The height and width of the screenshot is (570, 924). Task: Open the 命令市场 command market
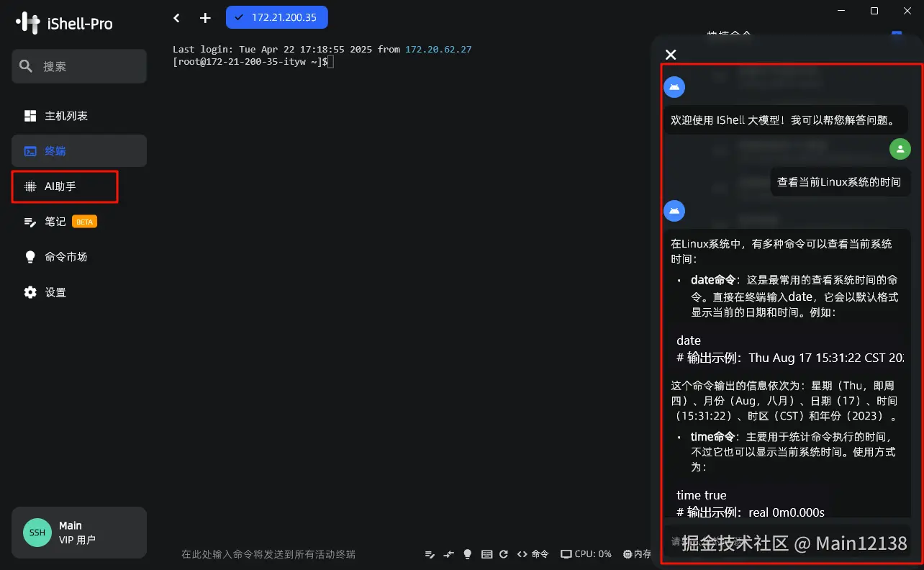79,257
